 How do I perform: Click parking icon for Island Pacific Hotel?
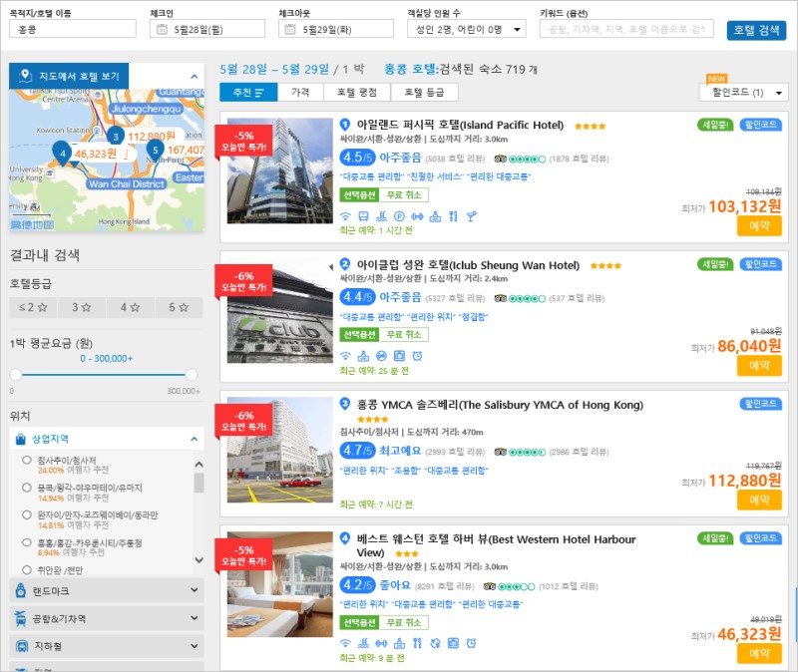[x=400, y=216]
